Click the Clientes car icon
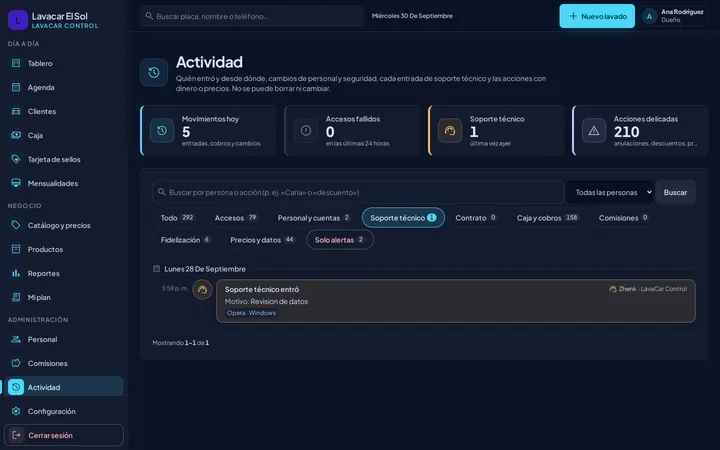The image size is (720, 450). 16,111
